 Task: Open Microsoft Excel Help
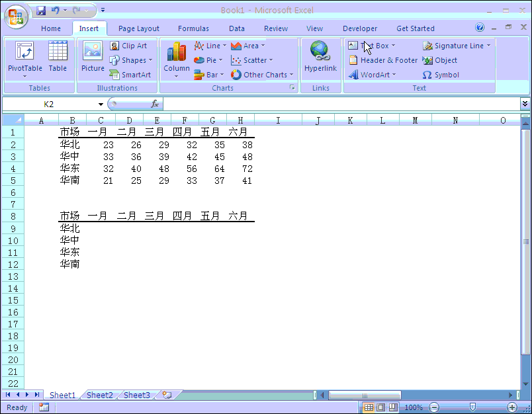pos(480,27)
